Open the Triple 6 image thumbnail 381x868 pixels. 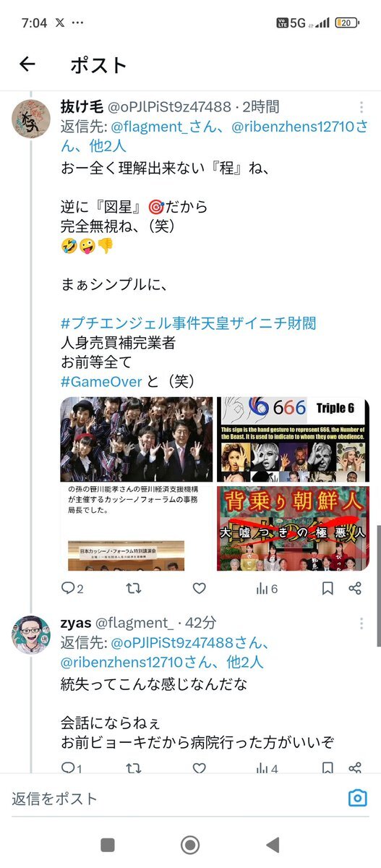tap(293, 440)
